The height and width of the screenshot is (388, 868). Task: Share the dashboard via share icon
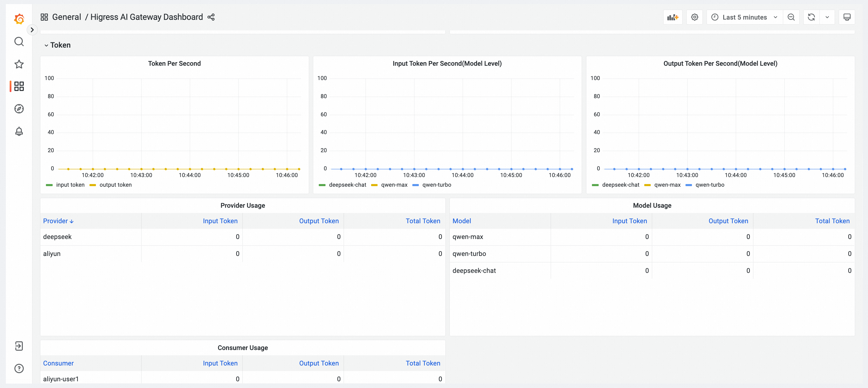(x=211, y=17)
